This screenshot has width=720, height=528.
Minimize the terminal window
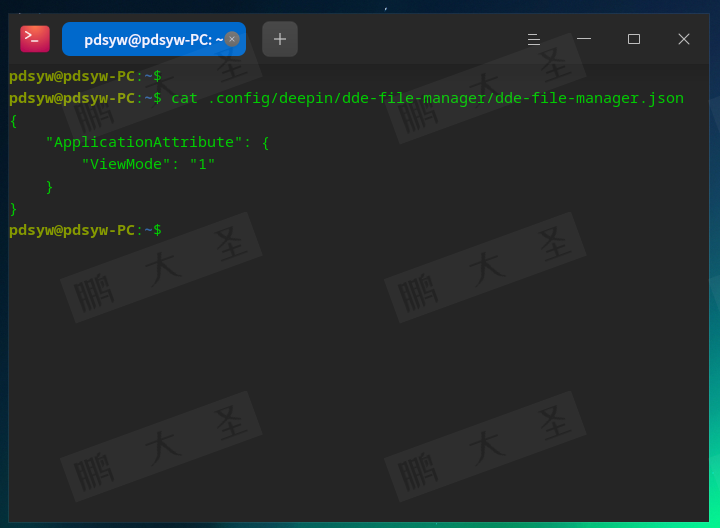(584, 39)
